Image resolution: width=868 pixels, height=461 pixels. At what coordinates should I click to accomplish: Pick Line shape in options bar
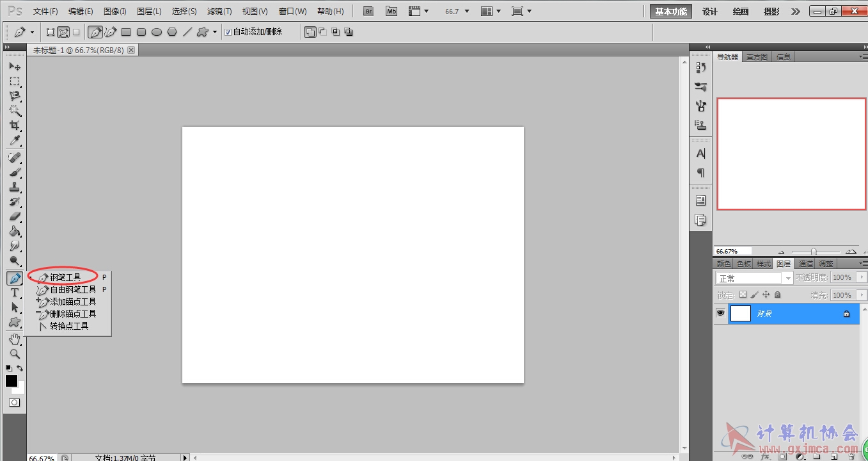point(187,32)
